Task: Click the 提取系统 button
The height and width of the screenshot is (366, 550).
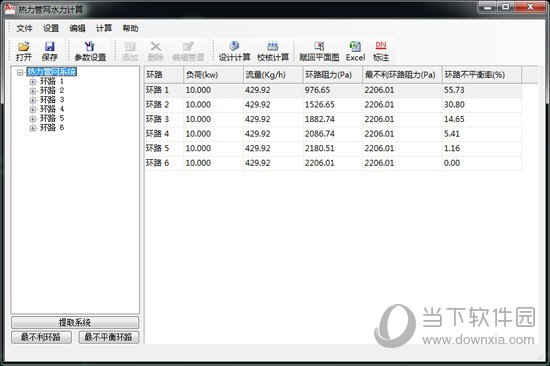Action: click(x=75, y=322)
